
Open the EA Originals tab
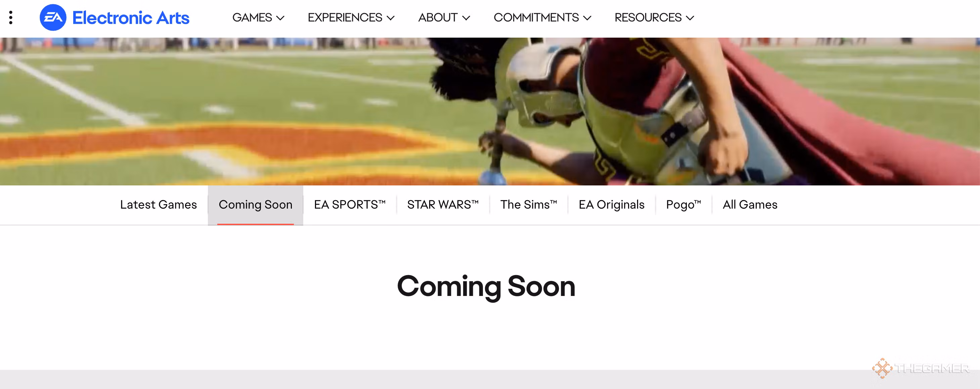click(611, 205)
